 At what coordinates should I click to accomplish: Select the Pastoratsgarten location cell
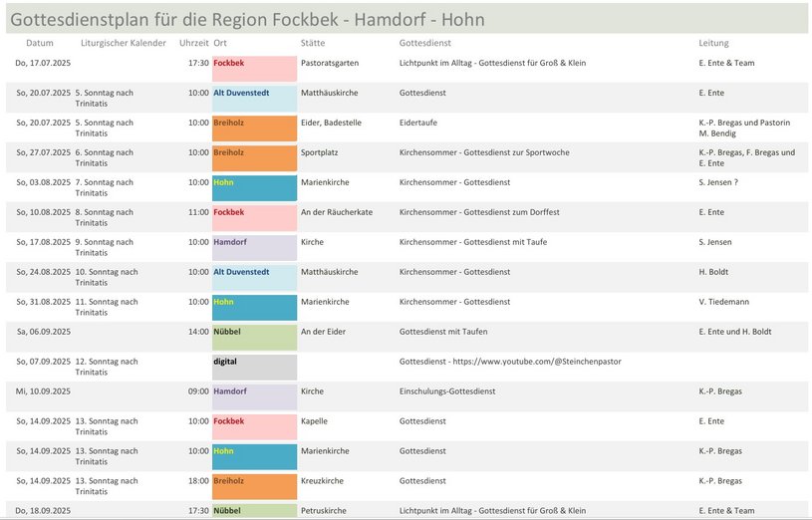pos(330,63)
